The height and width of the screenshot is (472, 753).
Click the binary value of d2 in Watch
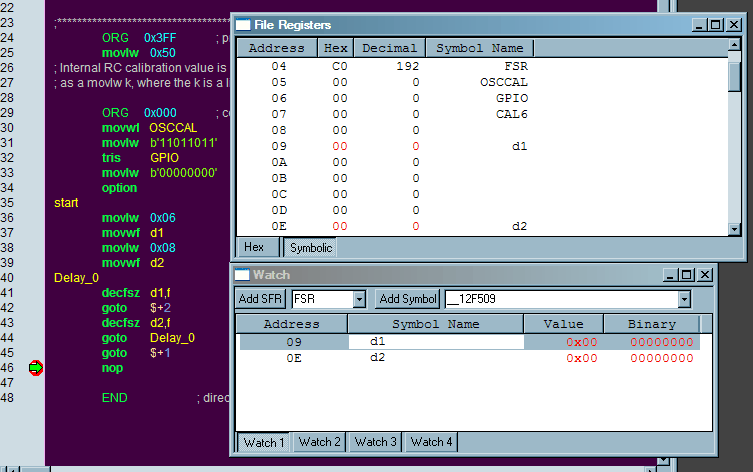click(661, 358)
